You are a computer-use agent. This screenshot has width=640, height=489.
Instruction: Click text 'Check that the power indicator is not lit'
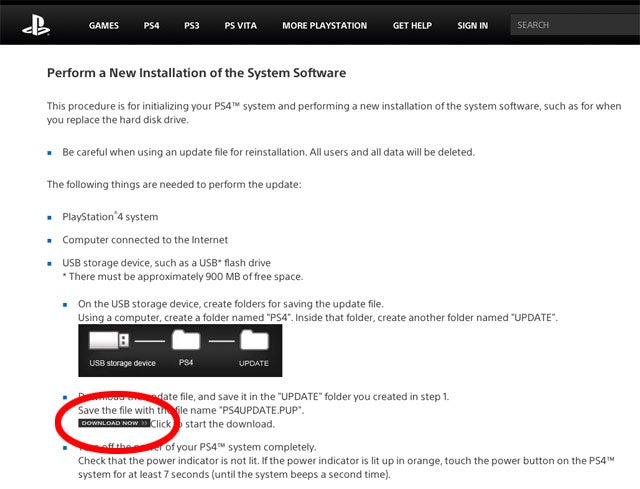point(168,461)
